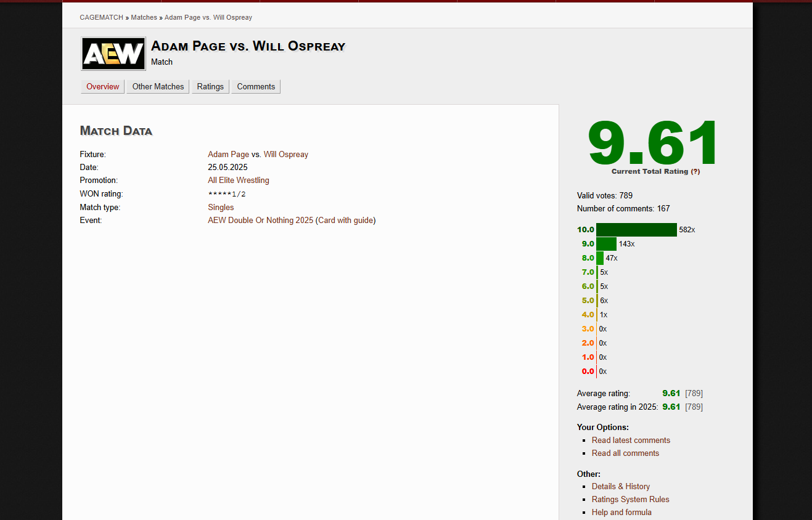The height and width of the screenshot is (520, 812).
Task: Click the WON rating stars value
Action: click(x=227, y=194)
